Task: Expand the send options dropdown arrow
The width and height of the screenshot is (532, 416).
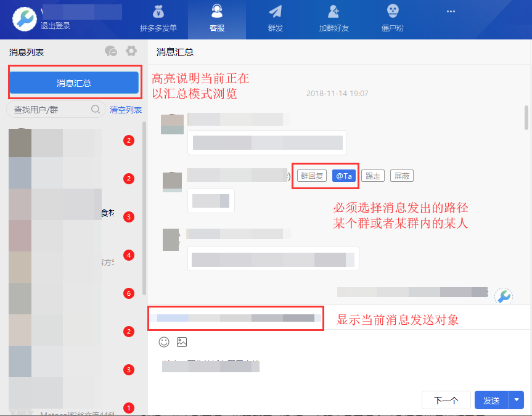Action: pos(517,400)
